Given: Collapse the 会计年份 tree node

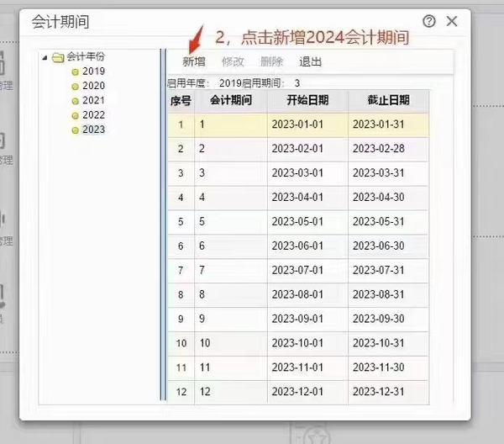Looking at the screenshot, I should pos(45,57).
